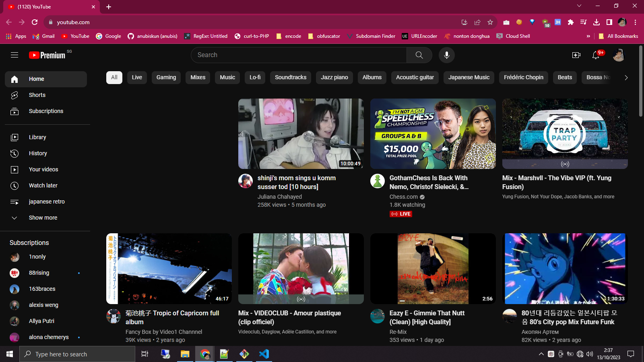
Task: Open the Create video button
Action: 576,55
